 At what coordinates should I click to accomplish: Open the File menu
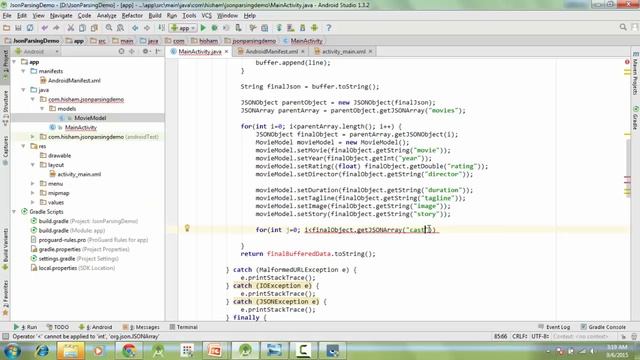(7, 16)
